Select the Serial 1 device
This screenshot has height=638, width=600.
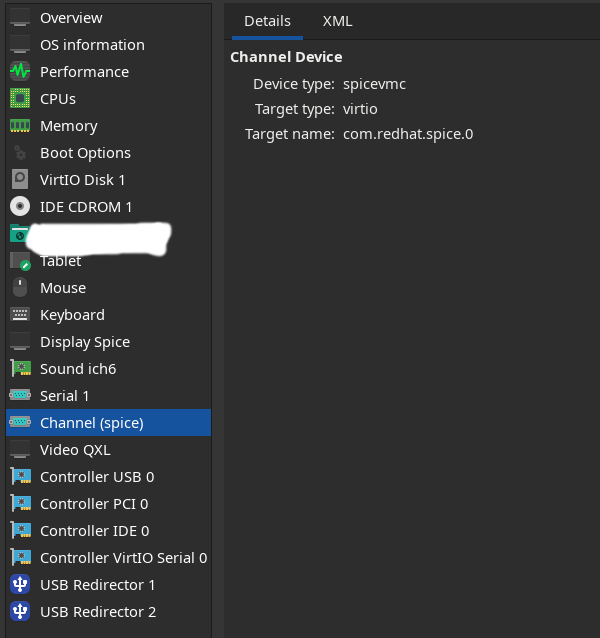[x=65, y=396]
